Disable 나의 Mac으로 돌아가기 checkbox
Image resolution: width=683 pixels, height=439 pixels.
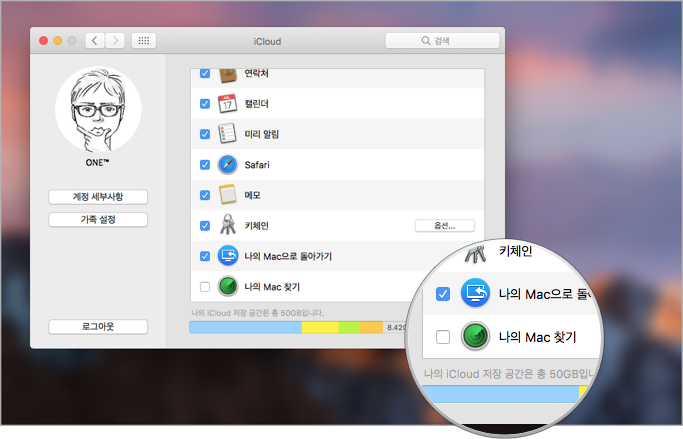[x=205, y=256]
